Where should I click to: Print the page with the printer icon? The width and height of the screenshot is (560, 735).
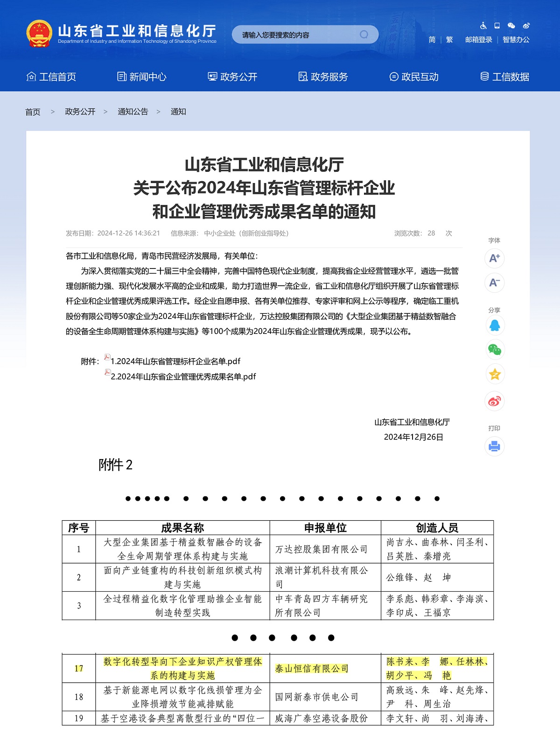[x=494, y=446]
